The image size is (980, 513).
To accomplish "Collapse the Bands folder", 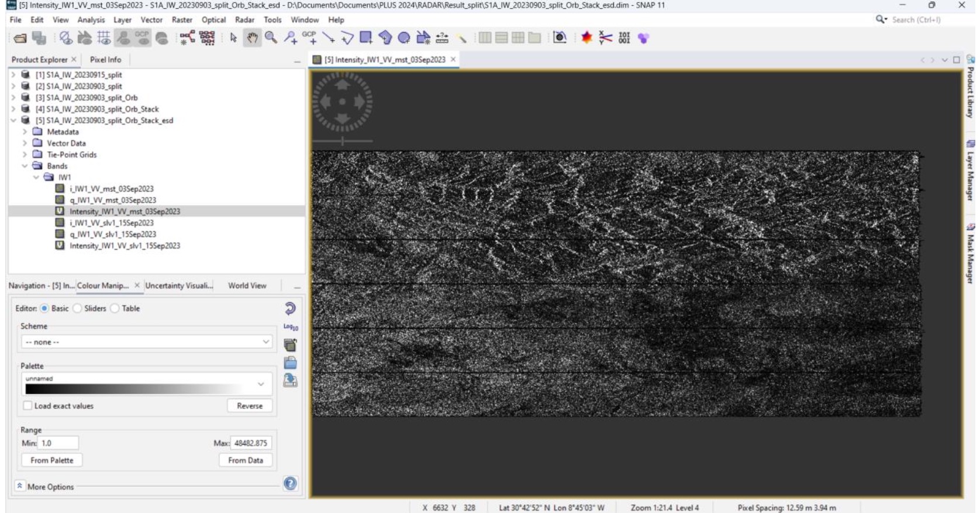I will coord(25,166).
